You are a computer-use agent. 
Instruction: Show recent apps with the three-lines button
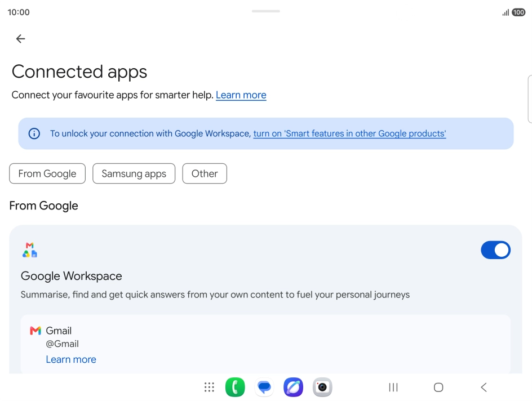393,387
